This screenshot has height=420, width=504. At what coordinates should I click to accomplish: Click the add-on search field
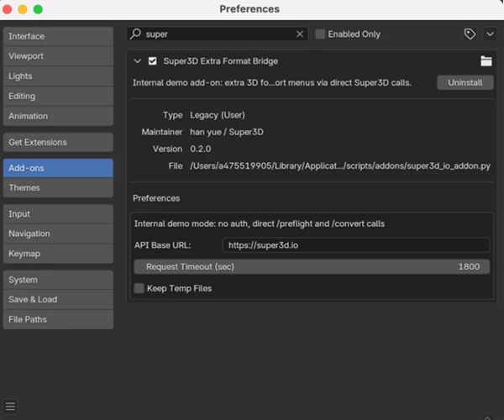click(x=218, y=34)
